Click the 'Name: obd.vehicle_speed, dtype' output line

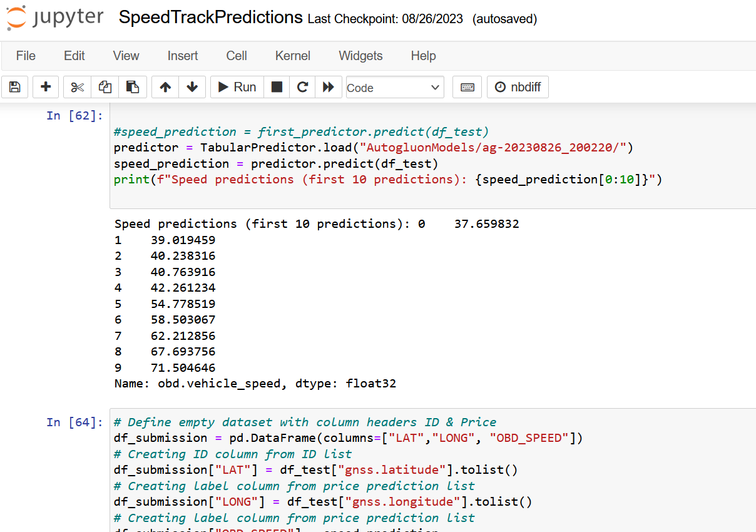[x=255, y=384]
